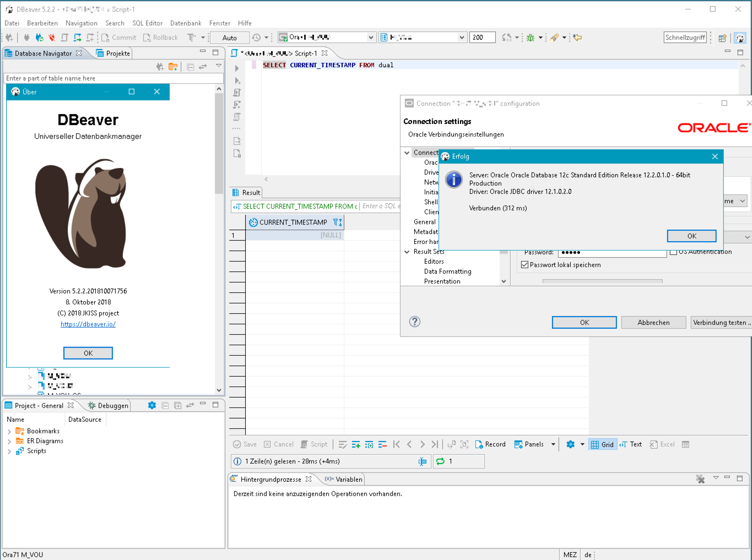Click the Reconnect icon in the main toolbar
The height and width of the screenshot is (560, 752).
tap(39, 37)
